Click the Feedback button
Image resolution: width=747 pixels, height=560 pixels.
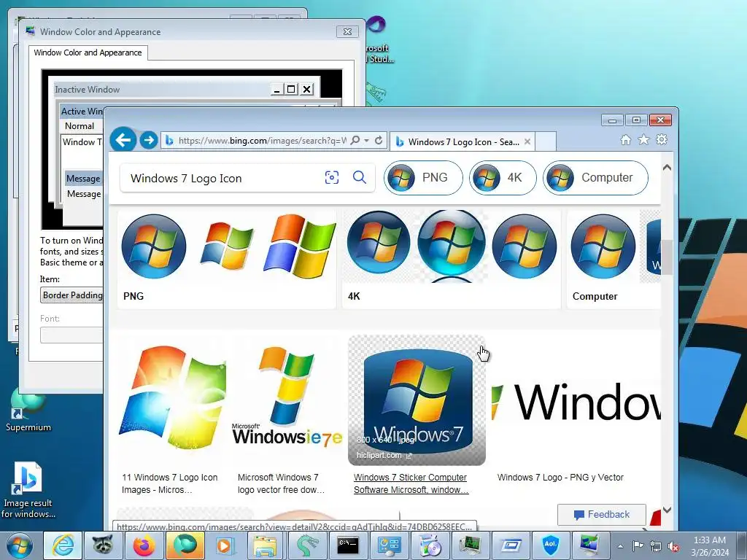click(x=602, y=514)
